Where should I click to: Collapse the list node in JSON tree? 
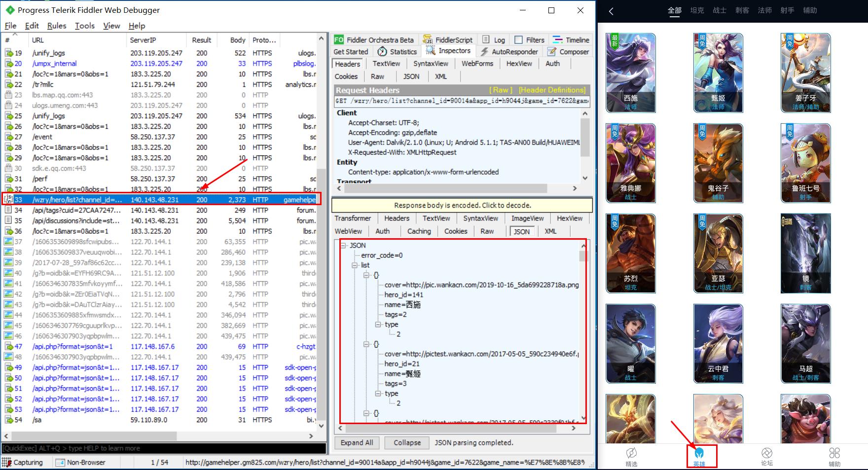[354, 265]
